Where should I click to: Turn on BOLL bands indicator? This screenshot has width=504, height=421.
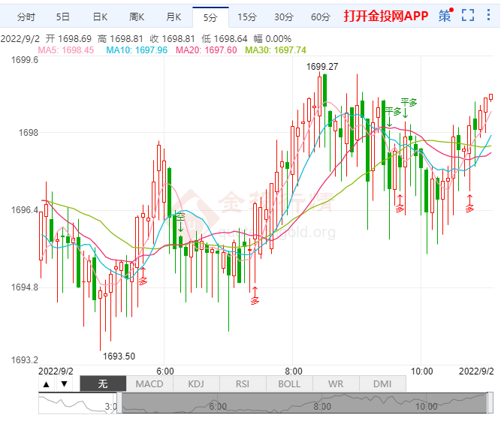(x=289, y=384)
